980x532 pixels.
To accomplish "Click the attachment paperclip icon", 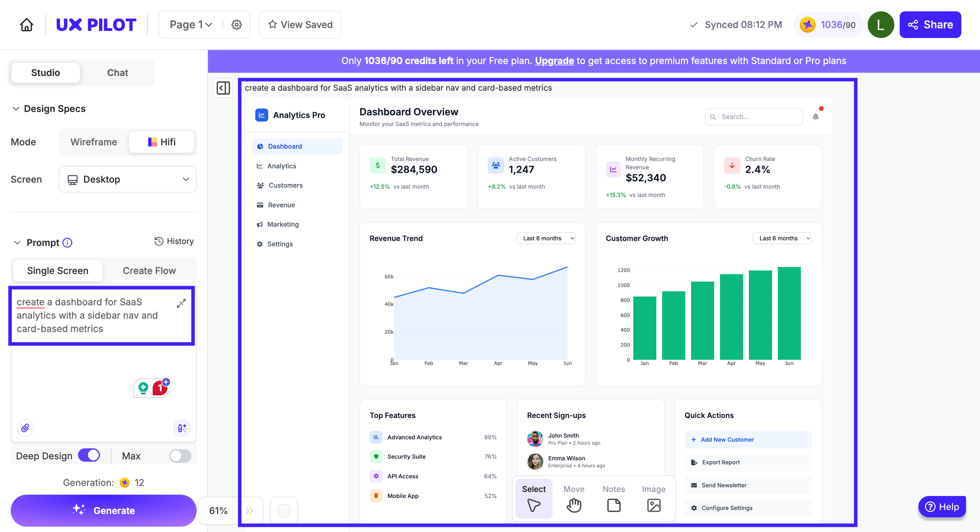I will pyautogui.click(x=25, y=428).
